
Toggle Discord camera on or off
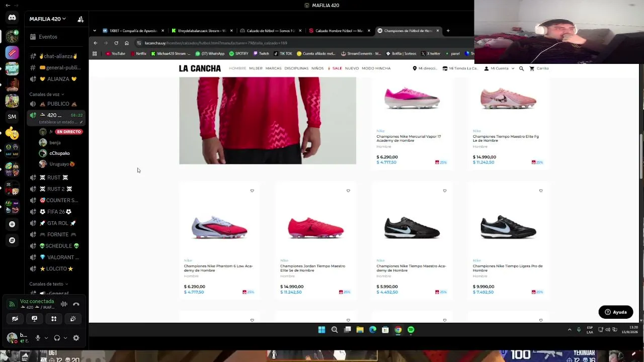pyautogui.click(x=15, y=319)
